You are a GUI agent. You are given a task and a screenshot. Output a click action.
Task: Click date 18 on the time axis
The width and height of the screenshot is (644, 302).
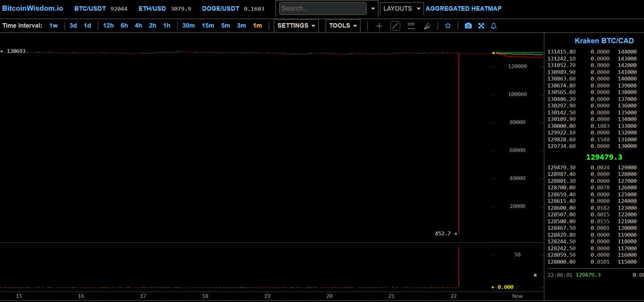[x=205, y=296]
